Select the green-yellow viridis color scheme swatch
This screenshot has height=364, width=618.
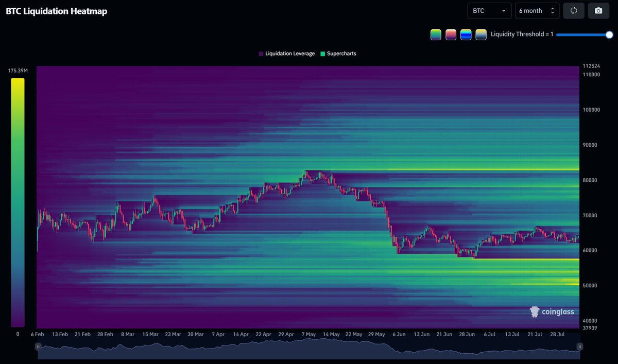click(436, 34)
